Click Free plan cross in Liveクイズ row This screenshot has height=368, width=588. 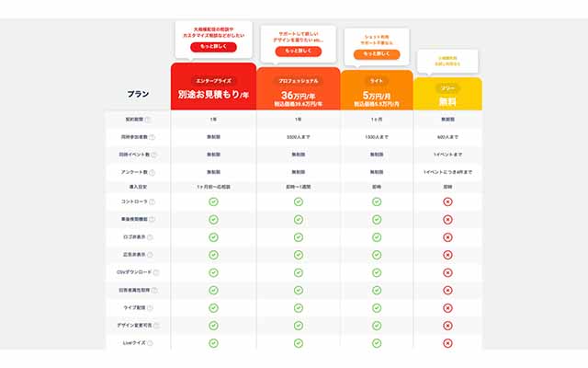447,343
